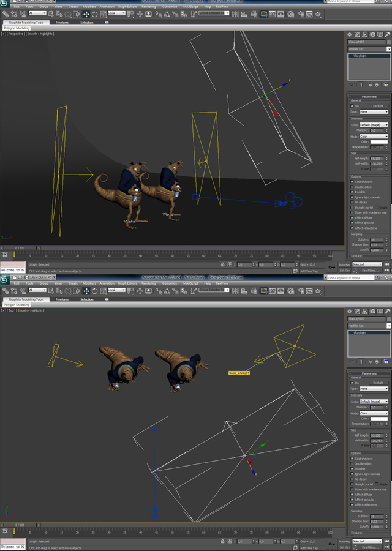The height and width of the screenshot is (551, 392).
Task: Click the Mirror tool in the lower window toolbar
Action: [x=235, y=291]
